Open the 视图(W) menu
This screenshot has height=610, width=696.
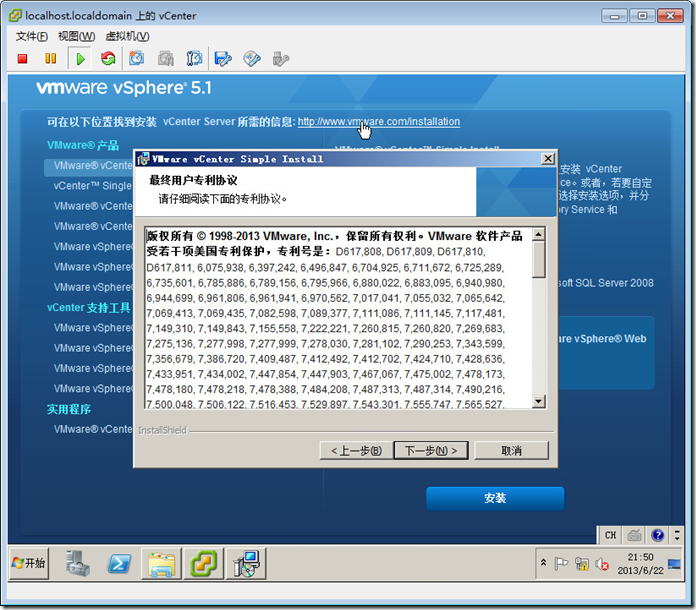click(77, 36)
